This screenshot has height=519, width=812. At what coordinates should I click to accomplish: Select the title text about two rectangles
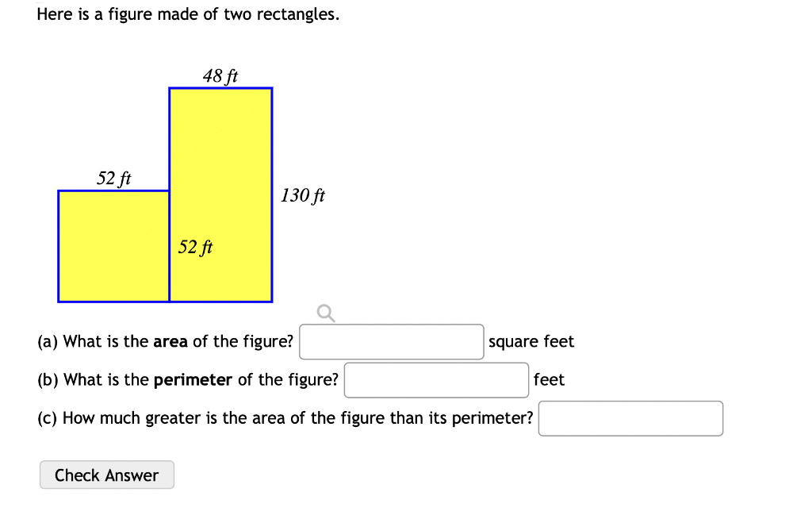point(187,13)
